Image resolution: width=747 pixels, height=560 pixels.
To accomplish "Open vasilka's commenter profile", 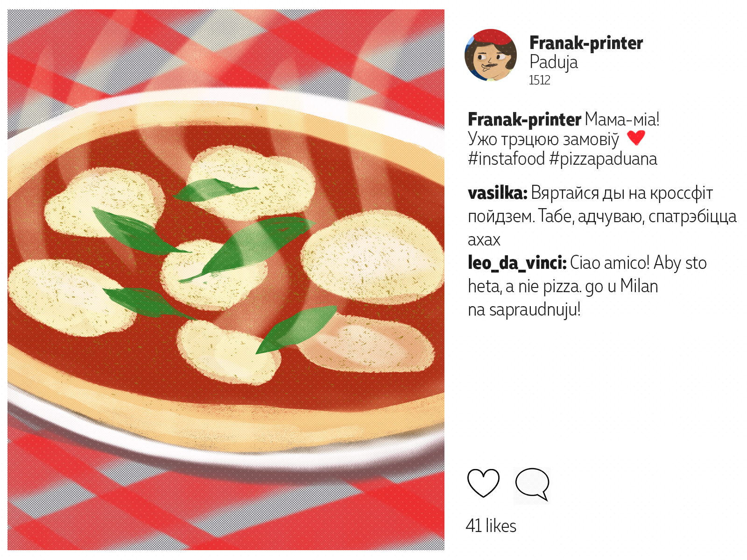I will point(498,193).
